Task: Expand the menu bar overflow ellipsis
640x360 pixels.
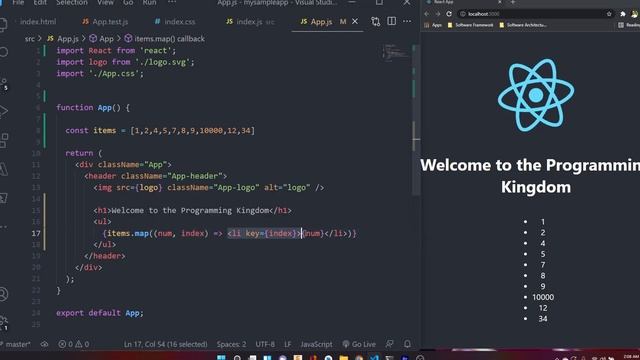Action: tap(172, 2)
